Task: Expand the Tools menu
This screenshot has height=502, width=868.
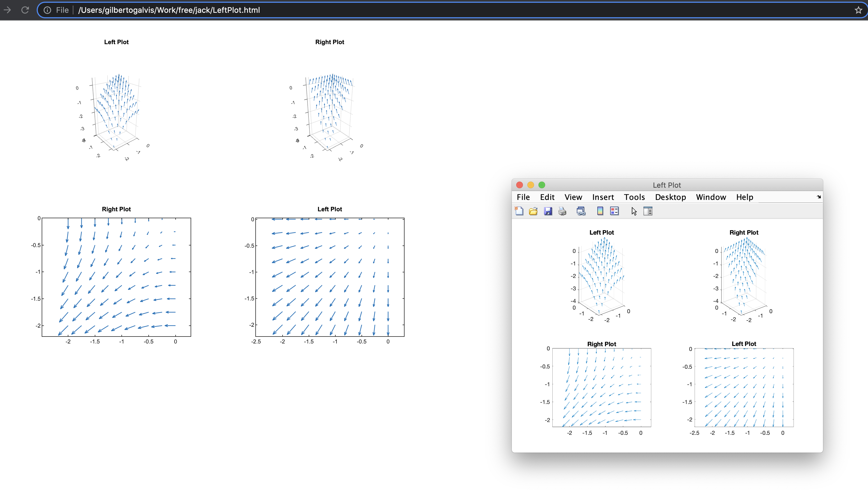Action: click(x=634, y=197)
